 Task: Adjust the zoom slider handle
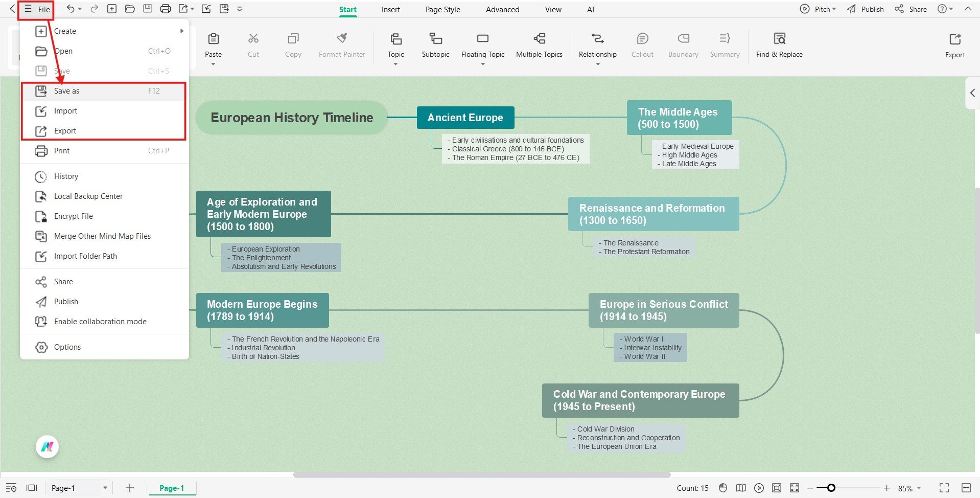(x=831, y=488)
